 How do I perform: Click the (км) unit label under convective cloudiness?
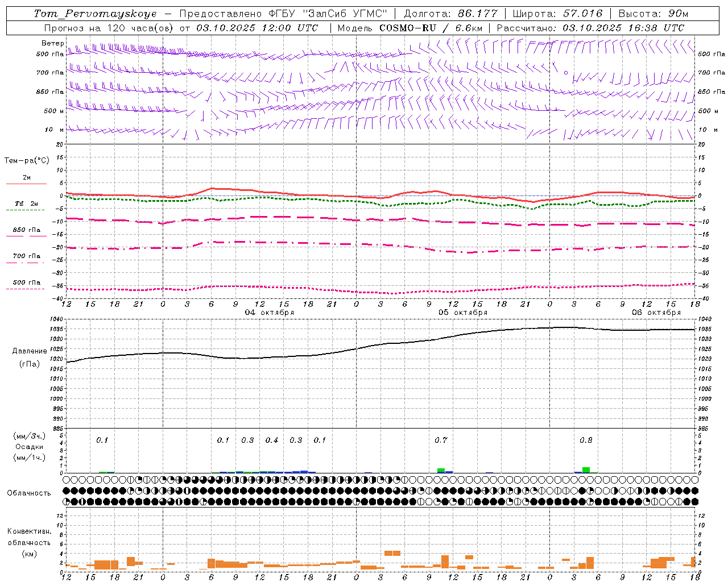point(29,554)
